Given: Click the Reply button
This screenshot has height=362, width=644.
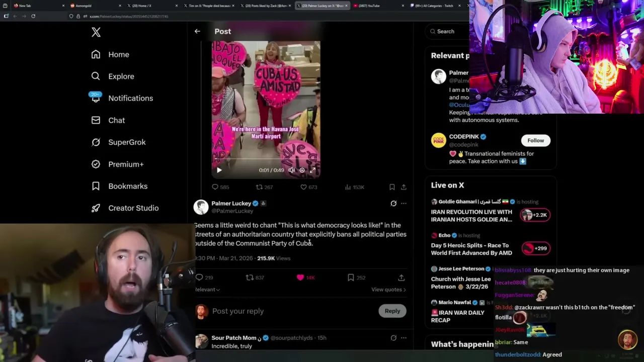Looking at the screenshot, I should coord(392,311).
